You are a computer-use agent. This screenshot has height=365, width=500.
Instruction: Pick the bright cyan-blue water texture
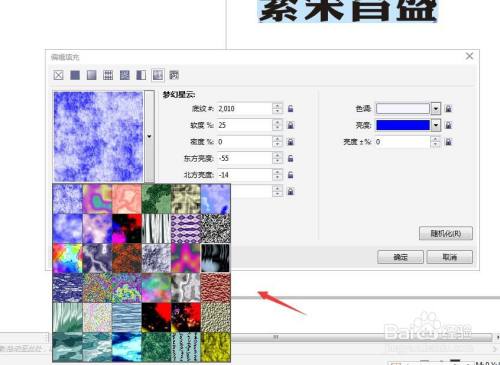(x=127, y=347)
